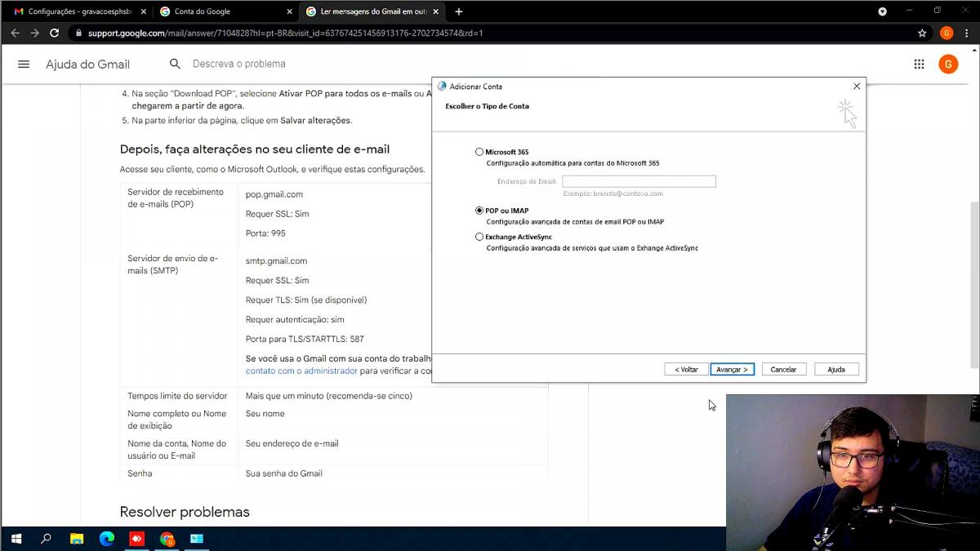This screenshot has width=980, height=551.
Task: Open the Windows Start menu
Action: pyautogui.click(x=16, y=539)
